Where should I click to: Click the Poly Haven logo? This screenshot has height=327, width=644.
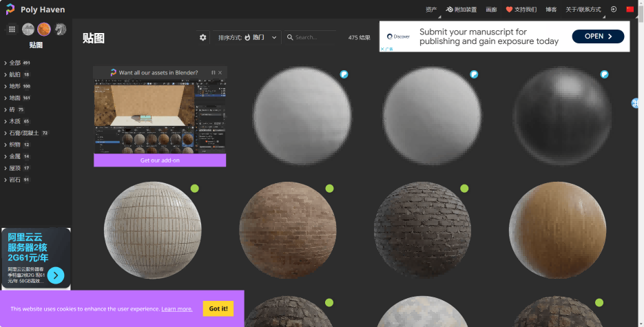[34, 10]
